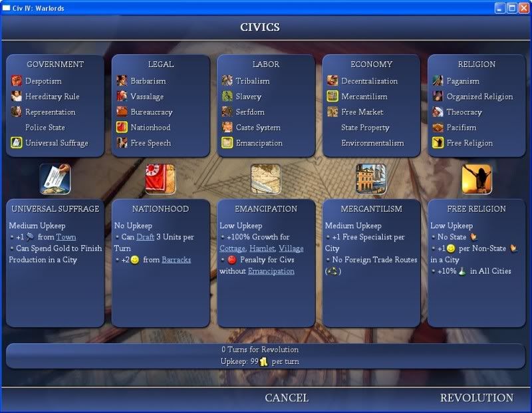The height and width of the screenshot is (413, 532).
Task: Select the Barbarism civic icon
Action: click(x=122, y=80)
